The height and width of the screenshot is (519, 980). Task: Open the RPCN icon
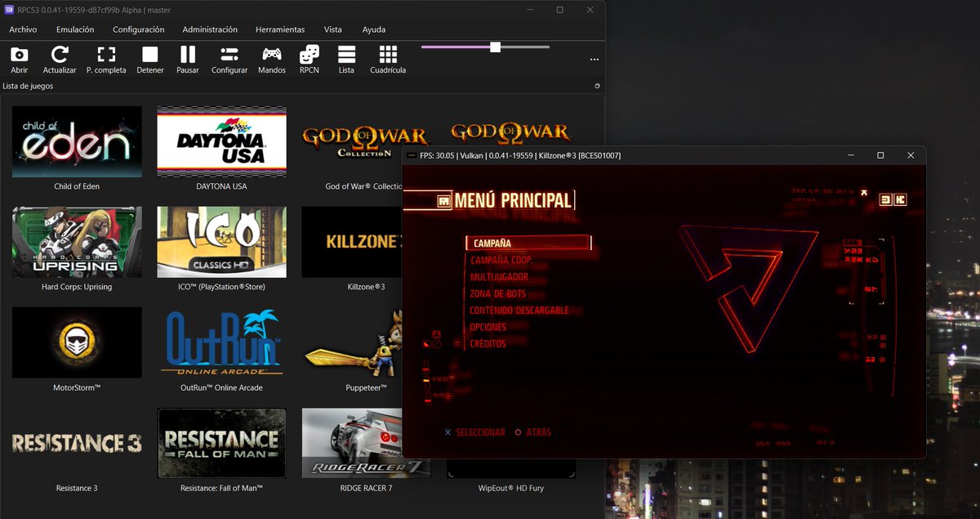click(310, 55)
